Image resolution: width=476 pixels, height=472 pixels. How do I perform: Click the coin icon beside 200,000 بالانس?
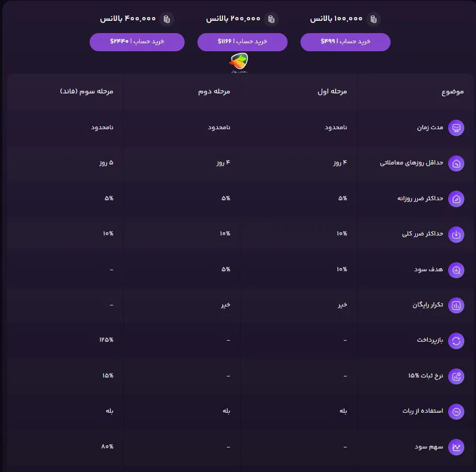[x=272, y=18]
